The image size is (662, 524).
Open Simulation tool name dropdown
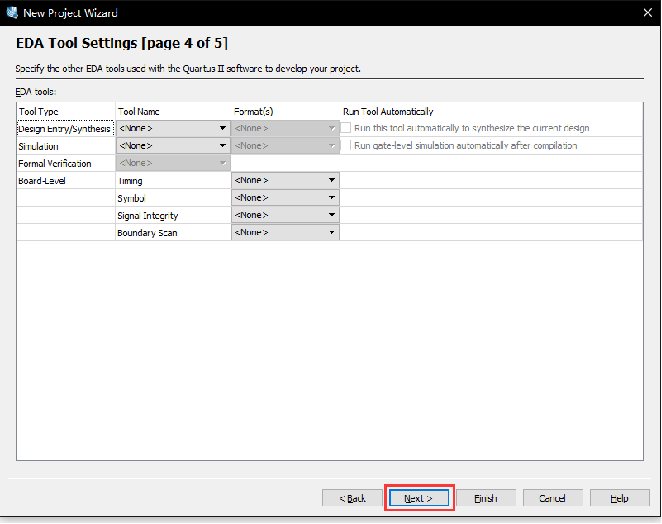173,146
